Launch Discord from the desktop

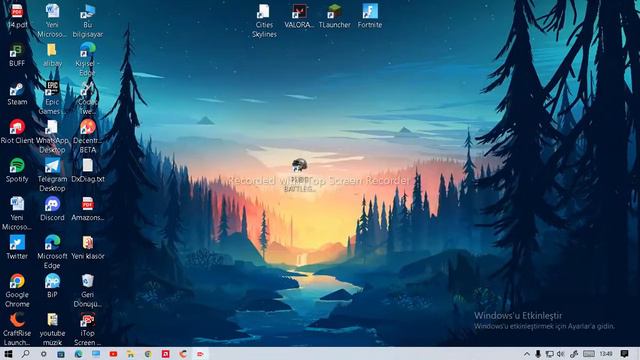point(52,209)
